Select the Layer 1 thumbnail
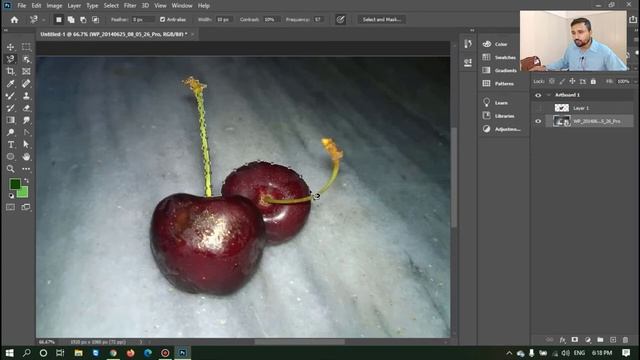 562,108
